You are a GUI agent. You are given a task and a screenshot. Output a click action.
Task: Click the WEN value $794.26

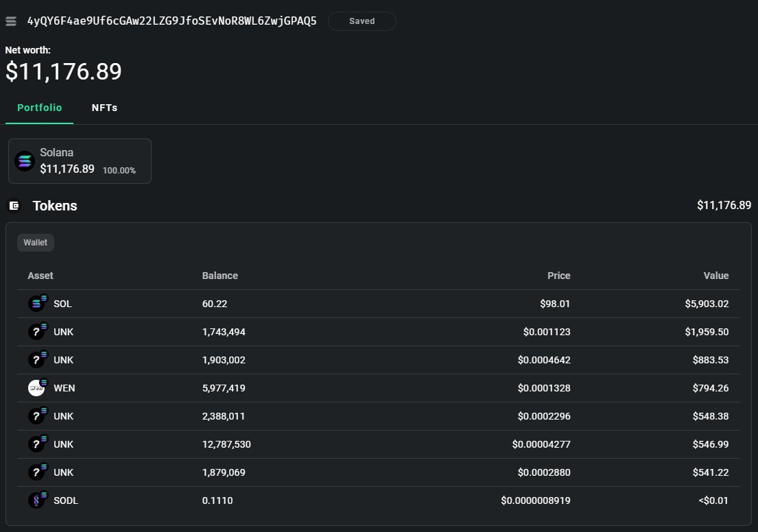point(711,388)
